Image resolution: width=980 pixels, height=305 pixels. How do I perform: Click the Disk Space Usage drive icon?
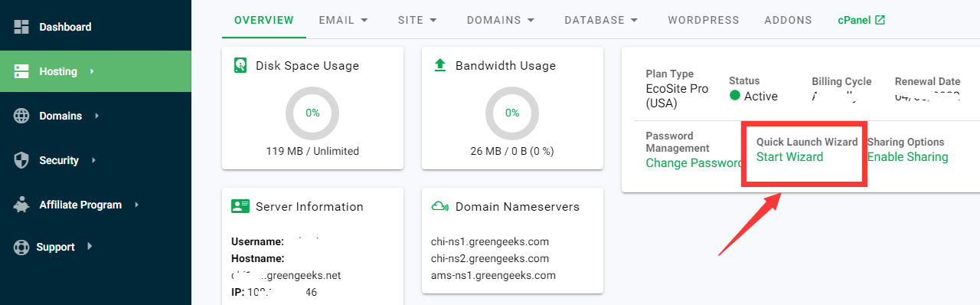click(240, 66)
